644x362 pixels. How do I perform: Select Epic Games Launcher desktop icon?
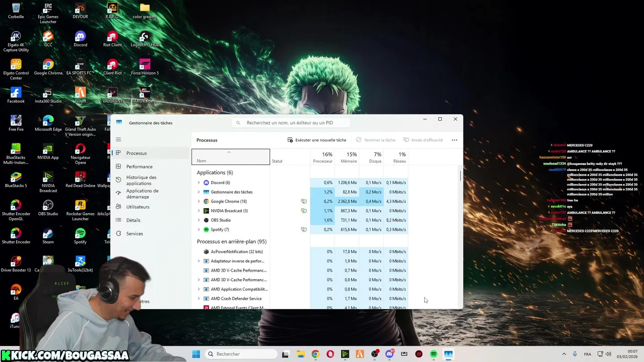tap(48, 13)
